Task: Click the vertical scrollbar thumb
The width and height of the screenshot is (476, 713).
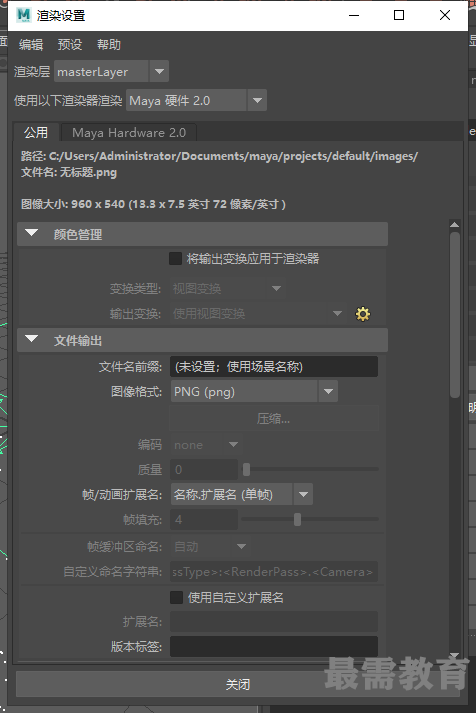Action: click(x=455, y=315)
